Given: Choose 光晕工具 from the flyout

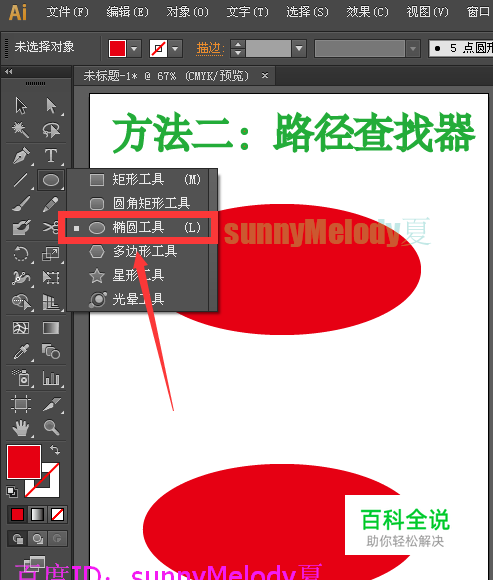Looking at the screenshot, I should click(138, 299).
